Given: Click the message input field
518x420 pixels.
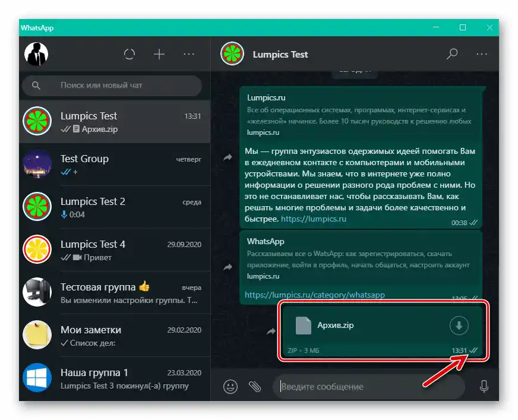Looking at the screenshot, I should [x=369, y=387].
